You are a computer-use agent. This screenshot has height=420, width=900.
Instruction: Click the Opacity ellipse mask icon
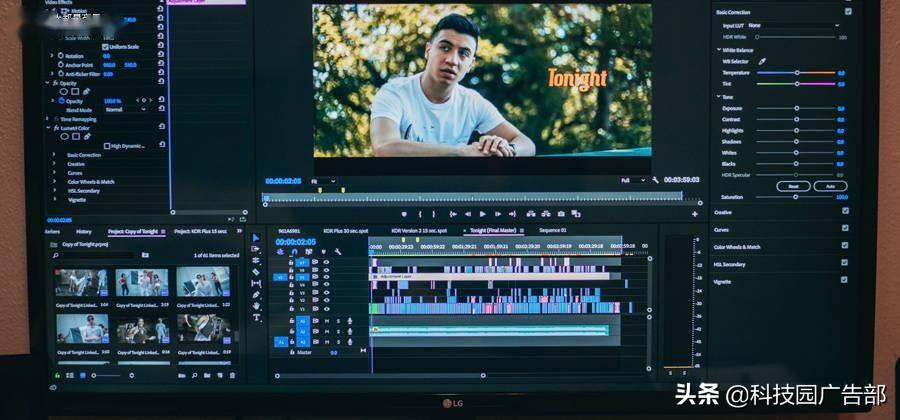[x=64, y=92]
